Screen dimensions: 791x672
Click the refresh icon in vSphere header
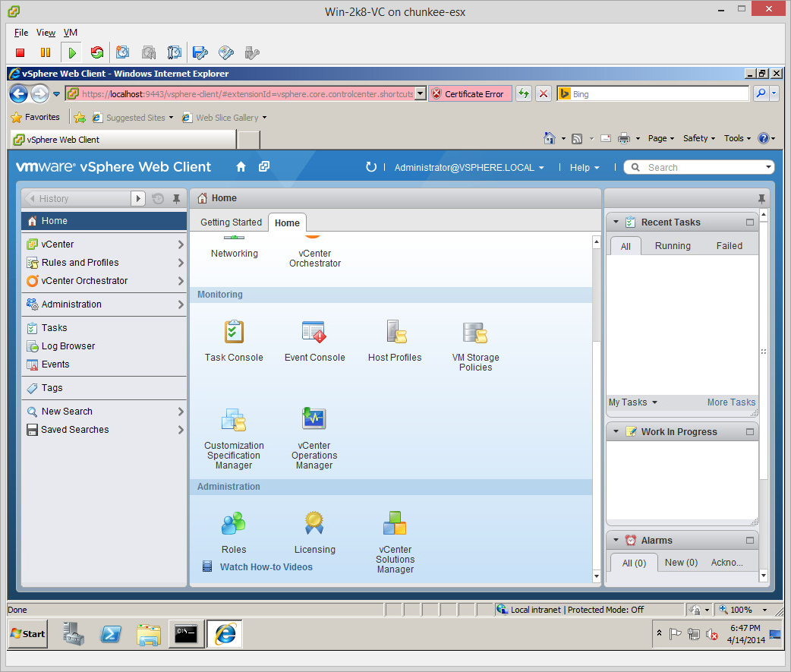click(370, 167)
